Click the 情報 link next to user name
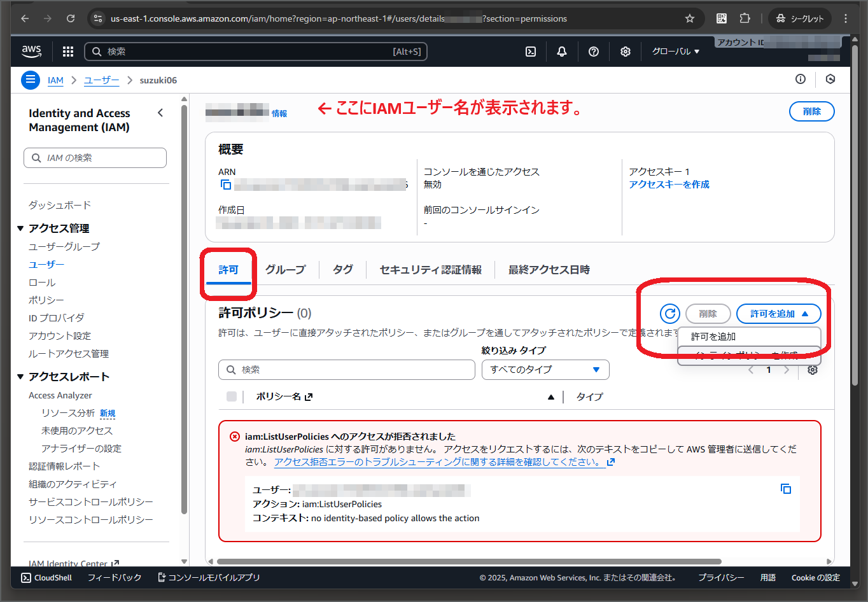 pyautogui.click(x=279, y=113)
